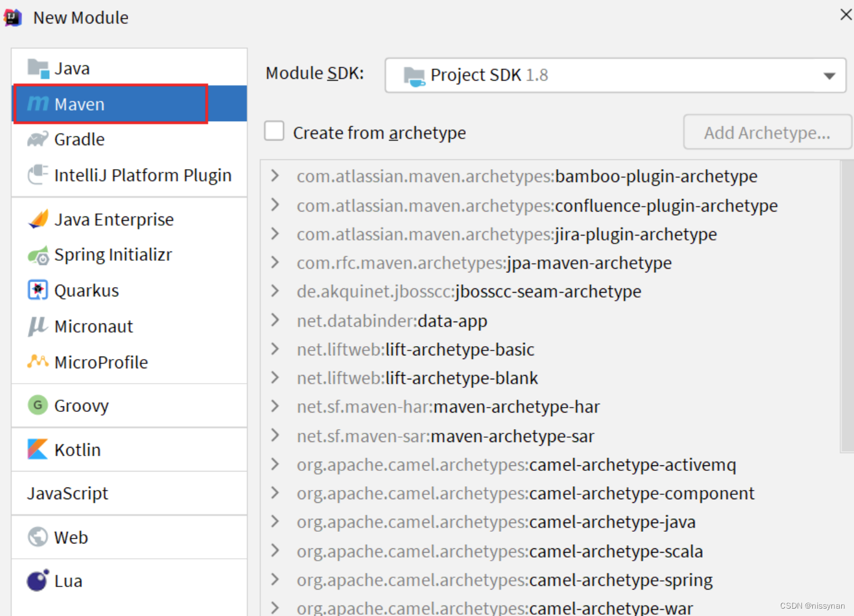Click the IntelliJ Platform Plugin icon
The height and width of the screenshot is (616, 854).
(38, 175)
